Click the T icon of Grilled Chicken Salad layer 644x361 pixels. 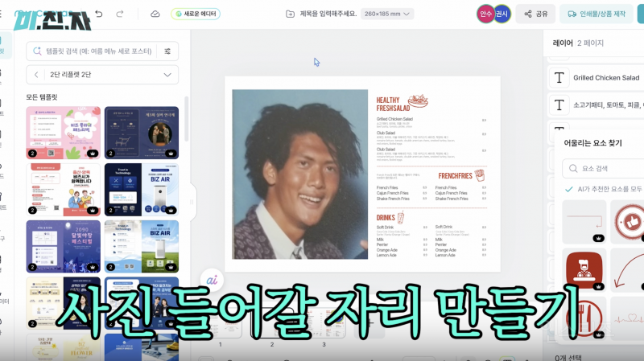(559, 78)
